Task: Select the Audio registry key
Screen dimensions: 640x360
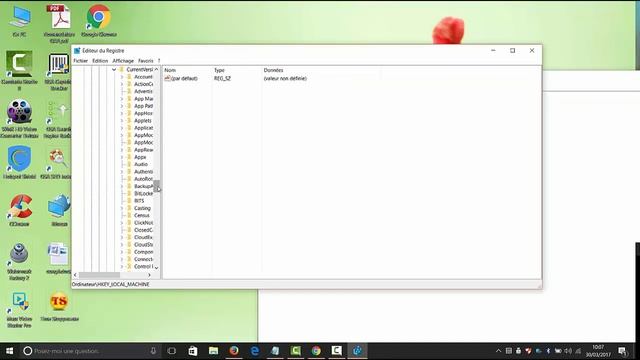Action: (x=141, y=164)
